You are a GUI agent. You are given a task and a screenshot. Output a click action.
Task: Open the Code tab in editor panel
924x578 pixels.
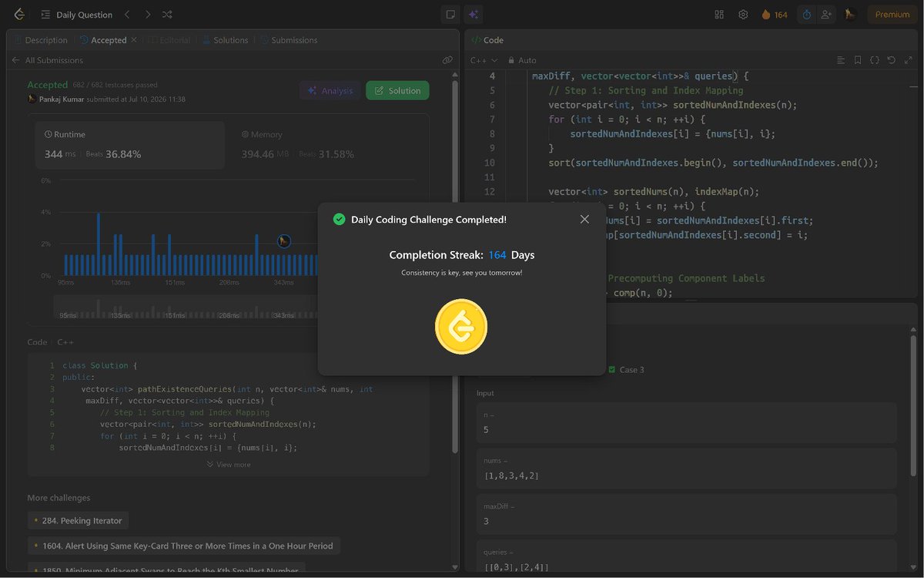pyautogui.click(x=487, y=40)
